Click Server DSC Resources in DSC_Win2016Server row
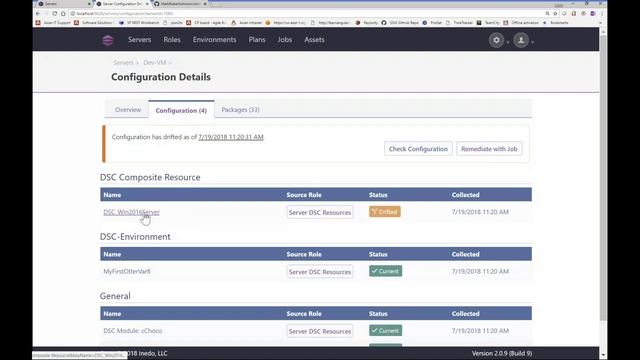The width and height of the screenshot is (640, 360). pos(320,212)
